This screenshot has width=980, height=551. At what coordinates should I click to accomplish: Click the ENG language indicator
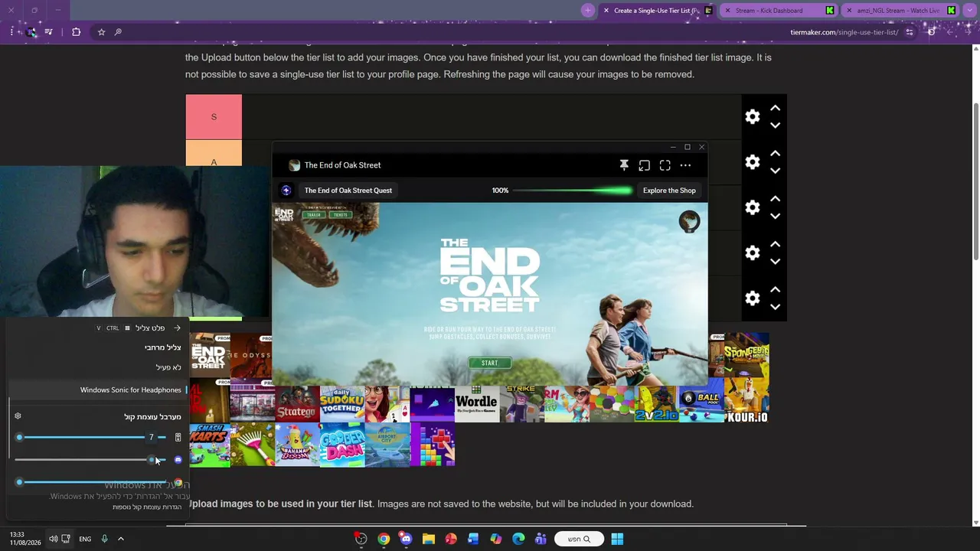point(85,539)
